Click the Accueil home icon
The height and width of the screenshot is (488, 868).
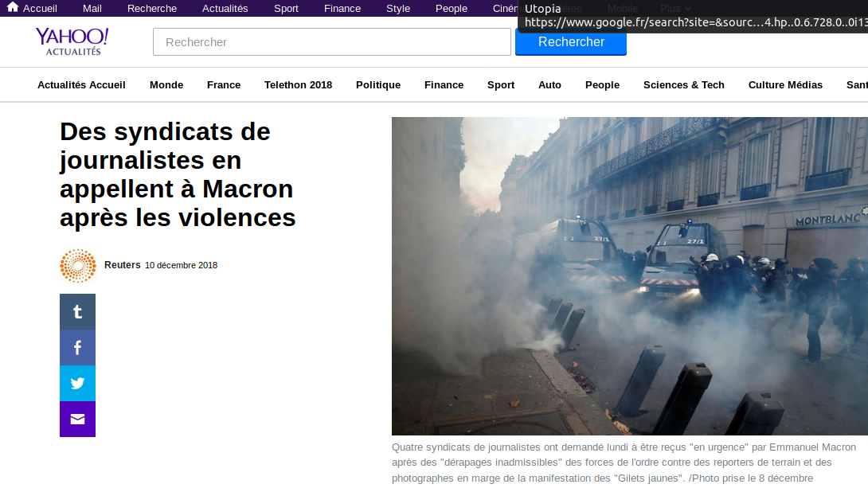[x=13, y=7]
